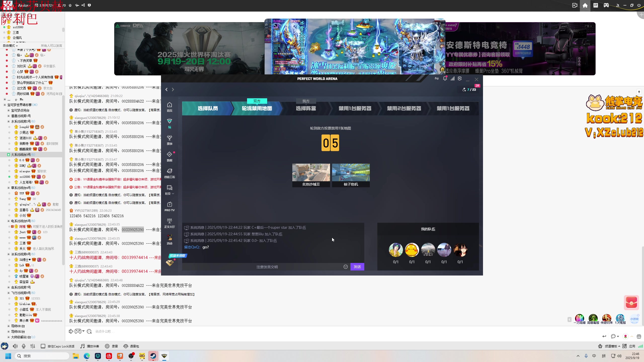Collapse the 草系对战台4号 room
Screen dimensions: 644x362
9,188
